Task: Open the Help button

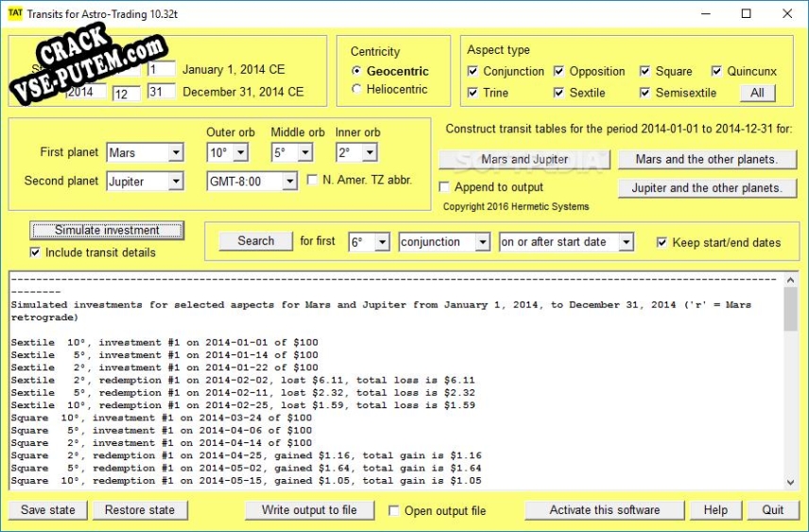Action: [715, 510]
